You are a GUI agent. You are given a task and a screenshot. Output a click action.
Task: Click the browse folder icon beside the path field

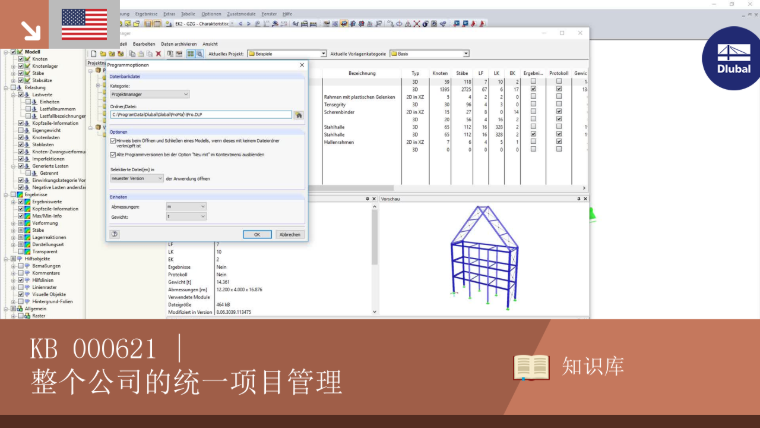pos(299,115)
